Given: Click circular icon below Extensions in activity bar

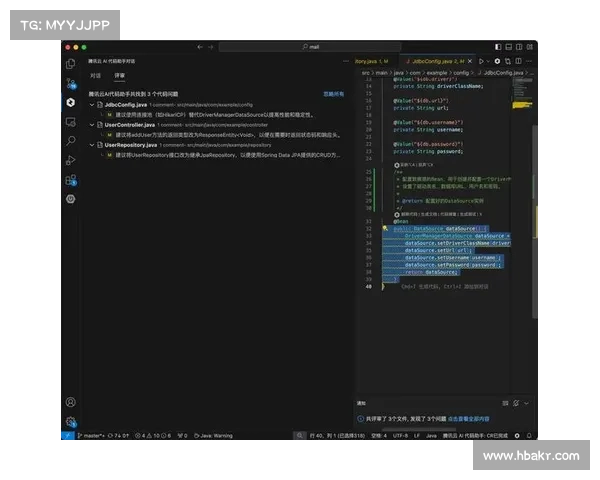Looking at the screenshot, I should pos(70,199).
